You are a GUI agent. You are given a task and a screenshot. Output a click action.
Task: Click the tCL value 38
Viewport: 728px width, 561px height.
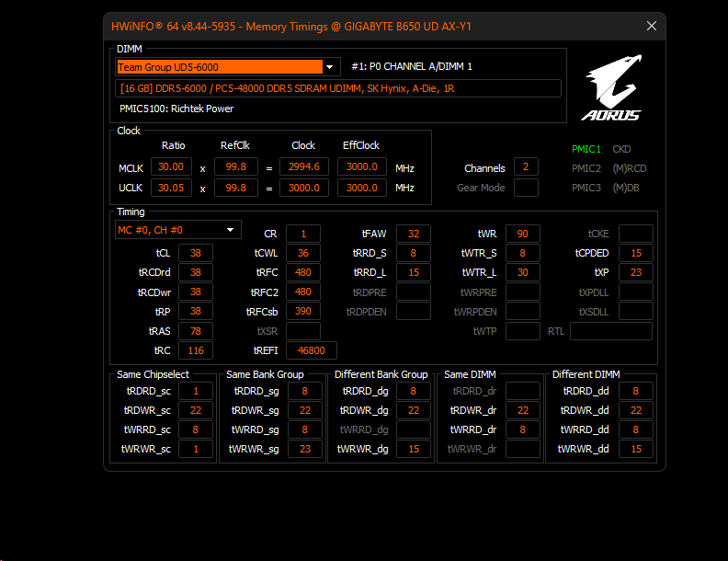click(x=196, y=253)
